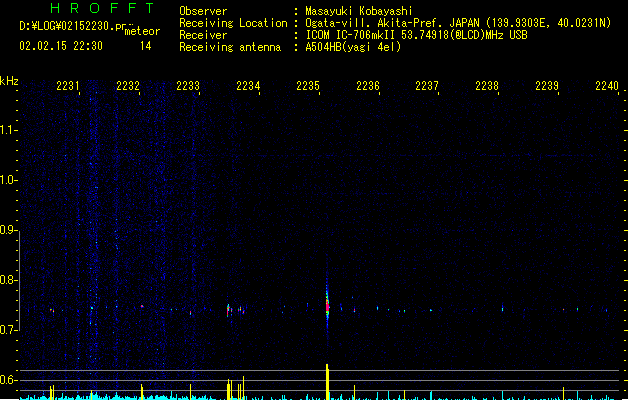Click the 'meteor' counter label
This screenshot has height=400, width=629.
tap(142, 31)
